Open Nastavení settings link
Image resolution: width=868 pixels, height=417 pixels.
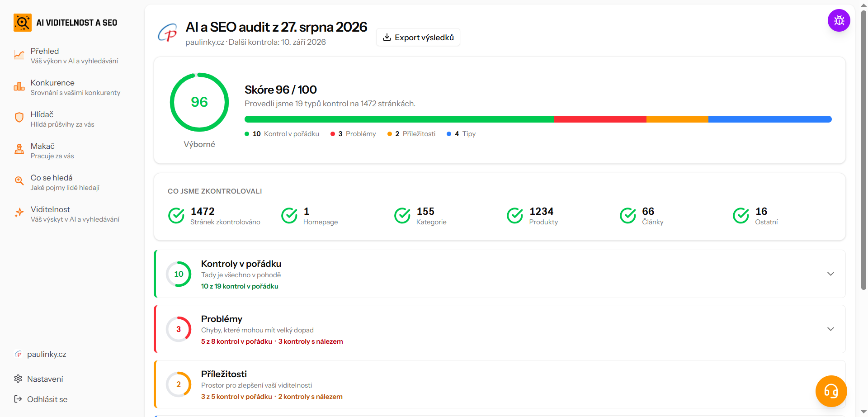click(x=39, y=379)
